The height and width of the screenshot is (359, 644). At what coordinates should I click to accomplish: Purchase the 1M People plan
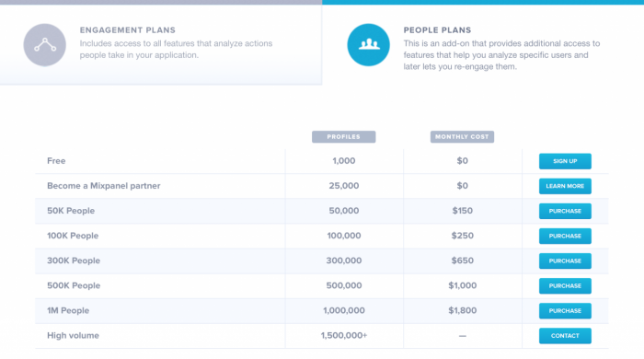pyautogui.click(x=565, y=310)
